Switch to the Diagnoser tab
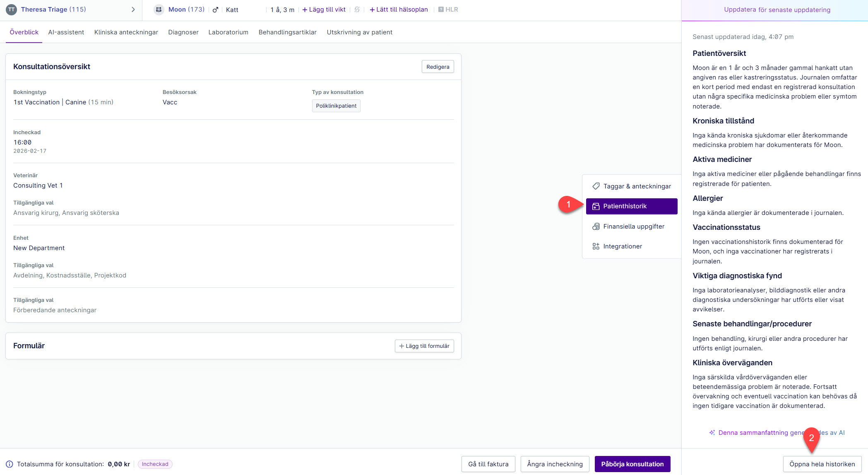This screenshot has height=475, width=868. click(183, 32)
